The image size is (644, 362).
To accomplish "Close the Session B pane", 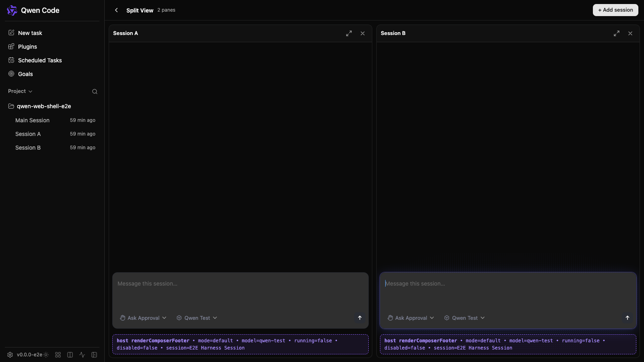I will (630, 33).
